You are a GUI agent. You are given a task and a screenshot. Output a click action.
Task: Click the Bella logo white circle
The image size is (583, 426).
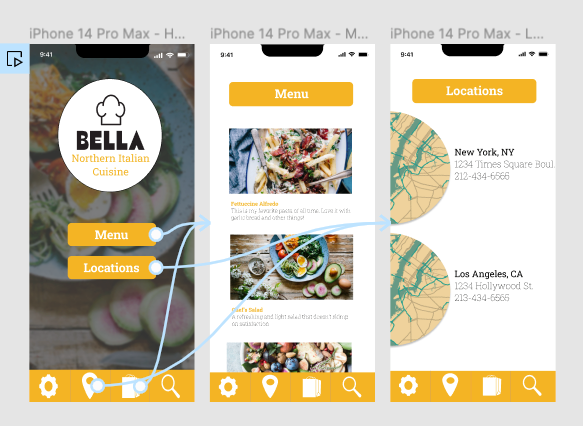110,135
